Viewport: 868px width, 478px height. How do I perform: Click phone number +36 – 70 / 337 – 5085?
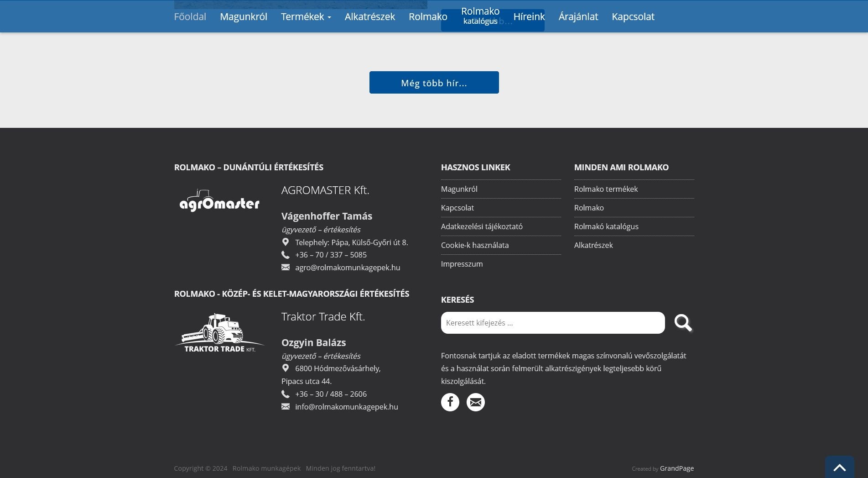click(331, 255)
